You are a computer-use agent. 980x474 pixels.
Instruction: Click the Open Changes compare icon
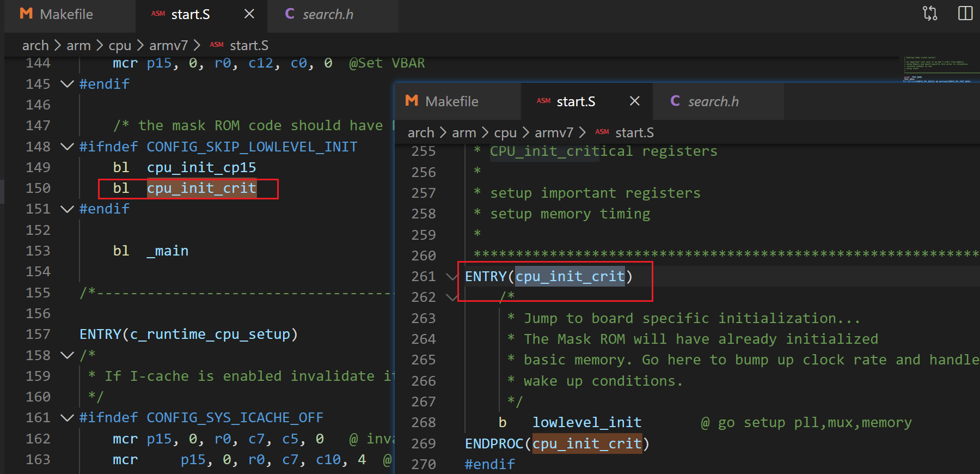[x=930, y=14]
